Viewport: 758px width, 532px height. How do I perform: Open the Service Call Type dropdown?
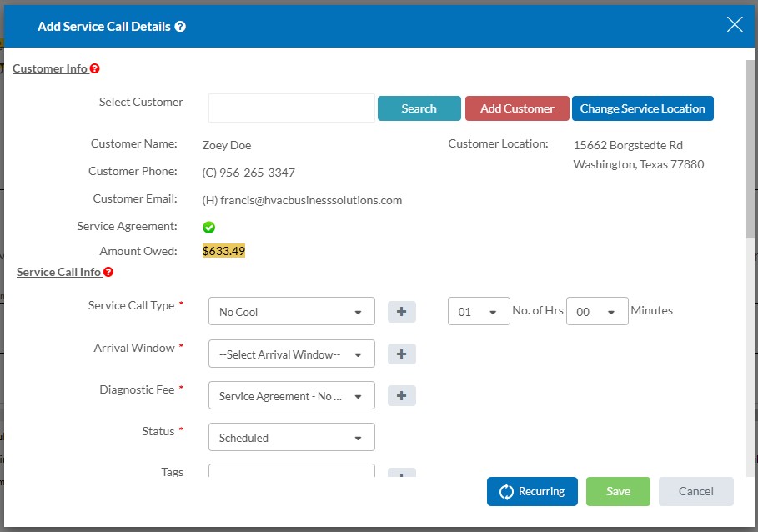pos(292,312)
